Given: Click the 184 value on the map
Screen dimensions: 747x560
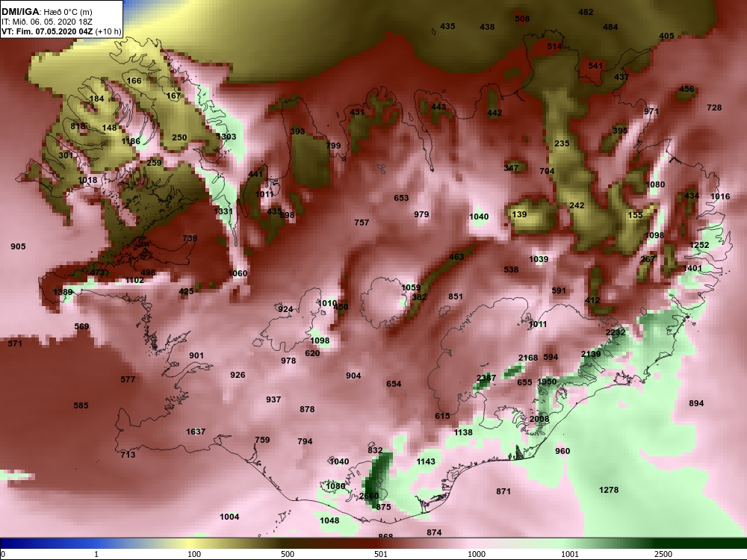Looking at the screenshot, I should pyautogui.click(x=96, y=99).
